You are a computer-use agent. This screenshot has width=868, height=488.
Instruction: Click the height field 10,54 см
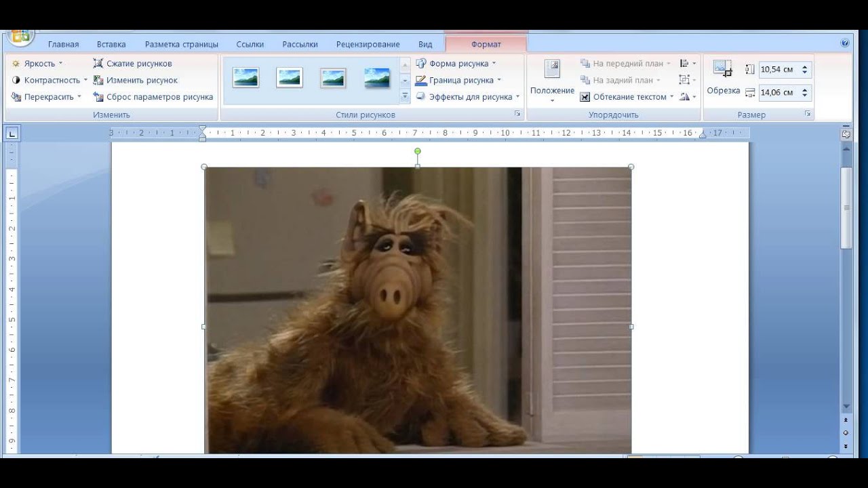pos(778,69)
